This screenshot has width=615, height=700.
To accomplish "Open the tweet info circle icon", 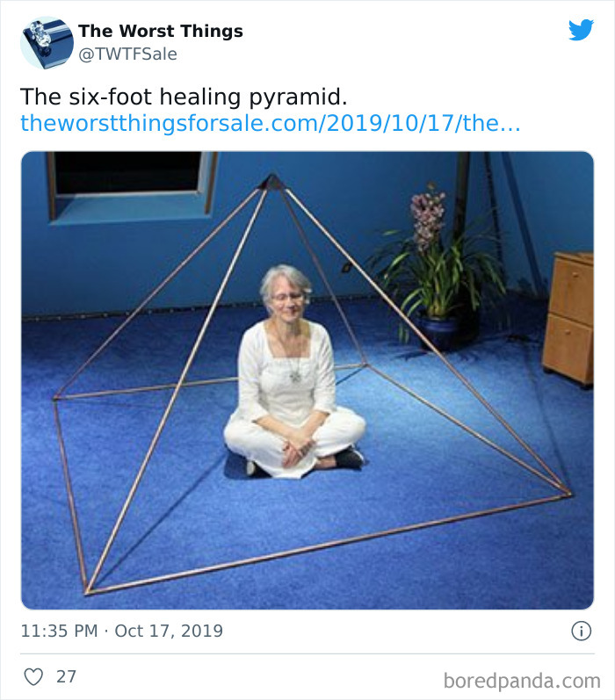I will [581, 631].
